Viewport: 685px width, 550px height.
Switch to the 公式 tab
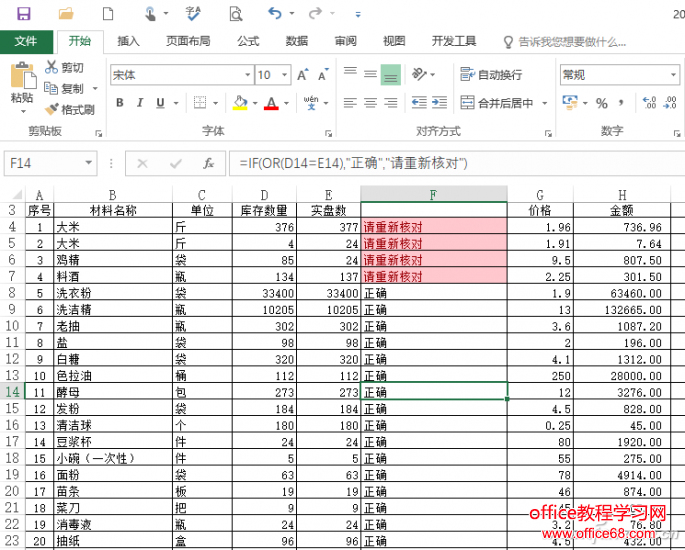248,41
